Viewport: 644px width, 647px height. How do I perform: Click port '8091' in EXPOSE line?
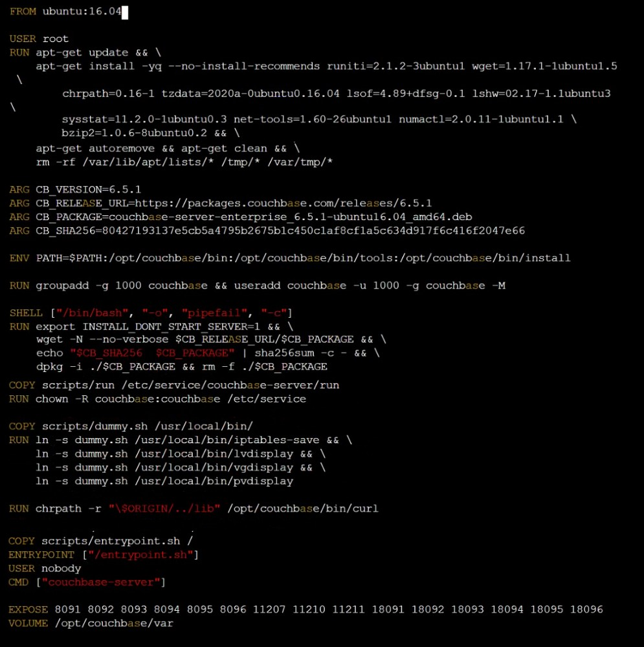pos(68,610)
